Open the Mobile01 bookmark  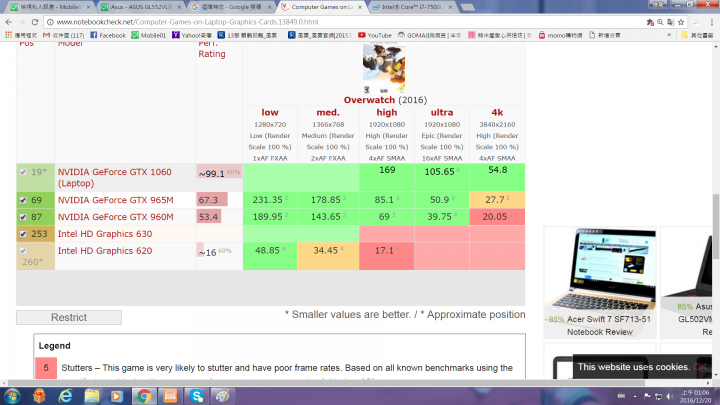point(148,35)
